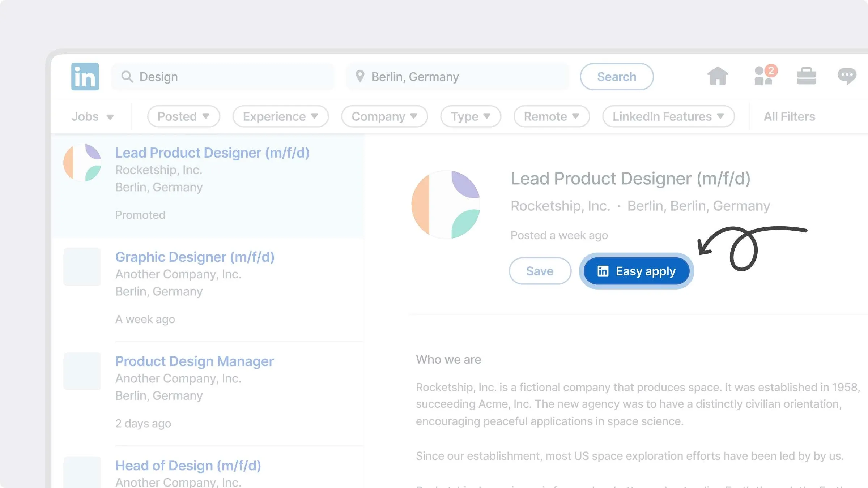
Task: Expand the Posted filter dropdown
Action: point(183,116)
